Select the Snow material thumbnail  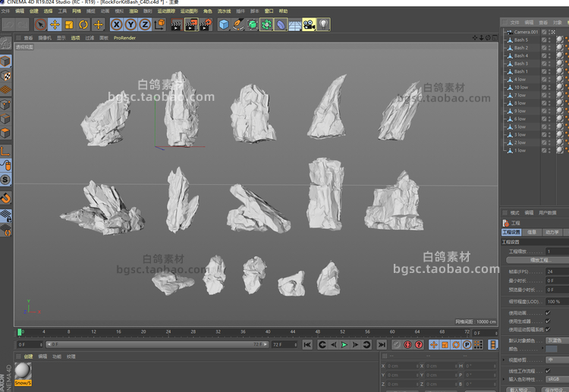23,374
